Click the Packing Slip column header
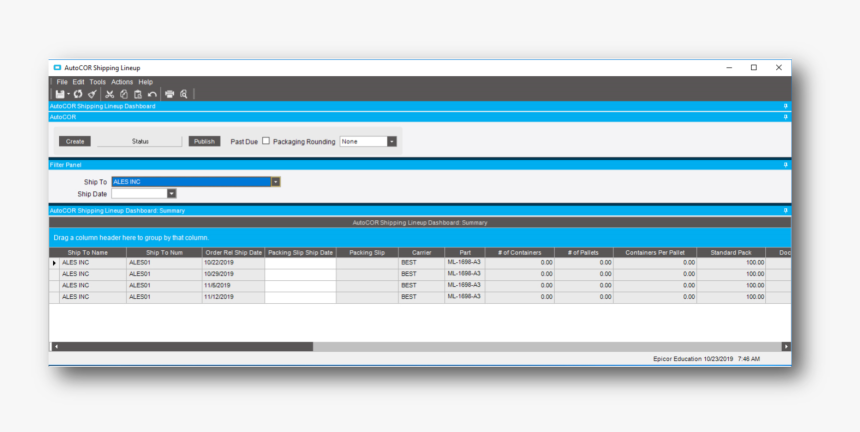This screenshot has height=432, width=860. (x=367, y=253)
